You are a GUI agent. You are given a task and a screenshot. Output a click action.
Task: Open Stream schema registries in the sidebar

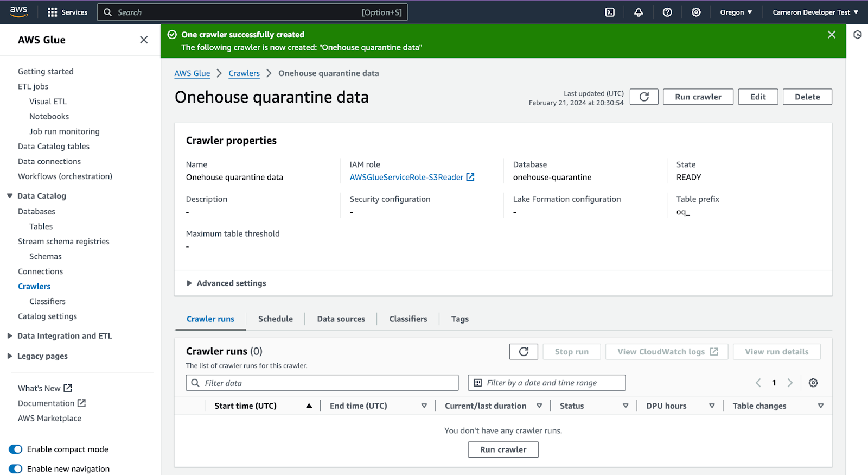click(x=63, y=242)
